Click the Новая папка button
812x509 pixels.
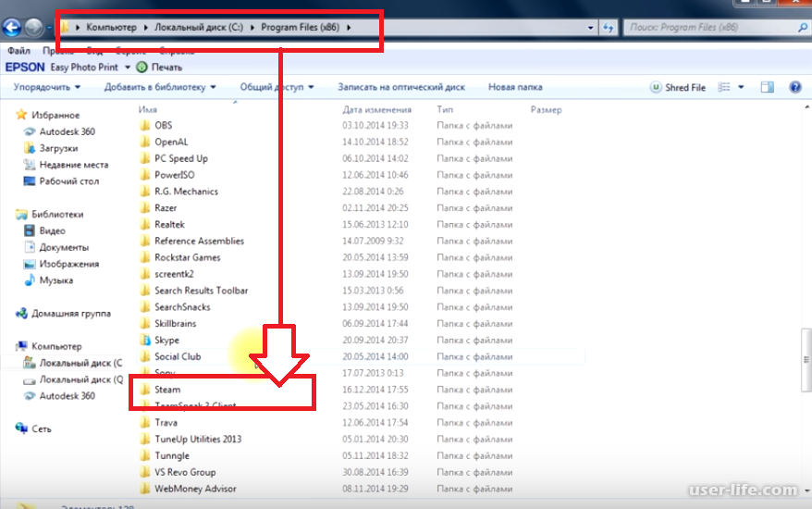tap(515, 87)
